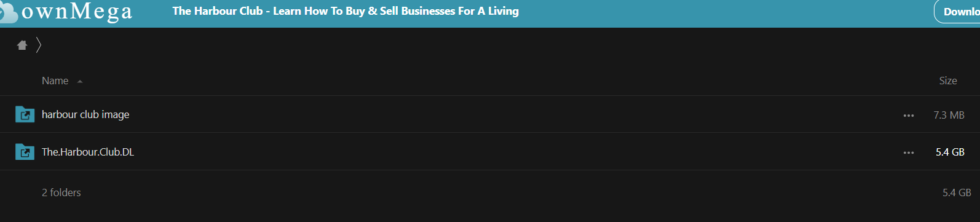Click the ownMega logo text
The image size is (980, 222).
(x=77, y=12)
